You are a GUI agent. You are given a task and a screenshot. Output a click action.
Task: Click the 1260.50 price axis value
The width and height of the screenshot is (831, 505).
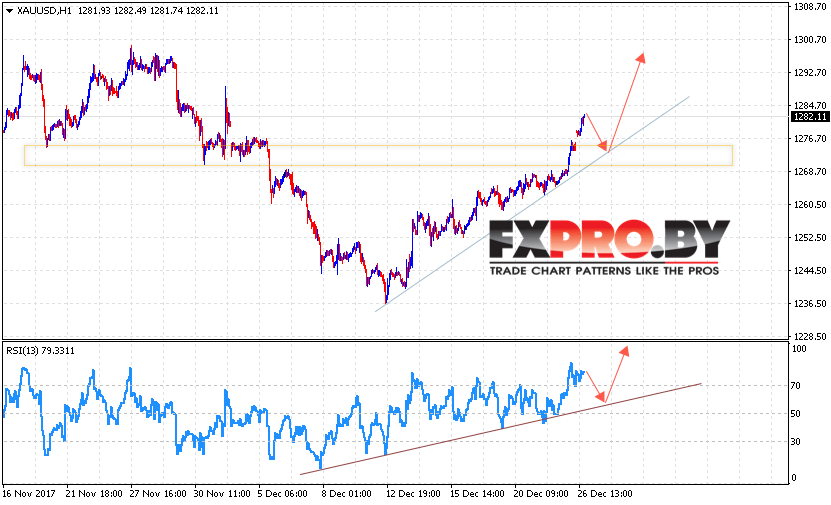(x=810, y=205)
